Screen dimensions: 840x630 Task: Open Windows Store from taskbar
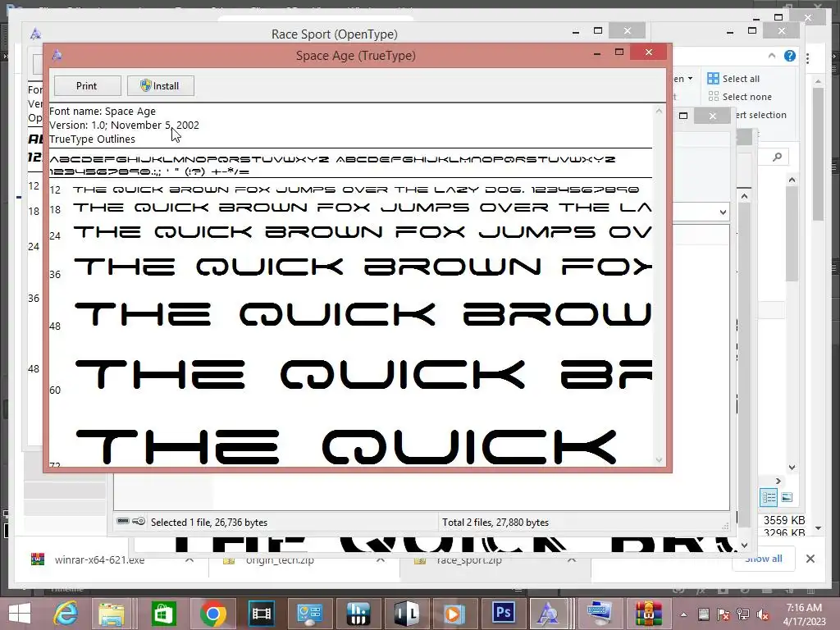click(163, 614)
